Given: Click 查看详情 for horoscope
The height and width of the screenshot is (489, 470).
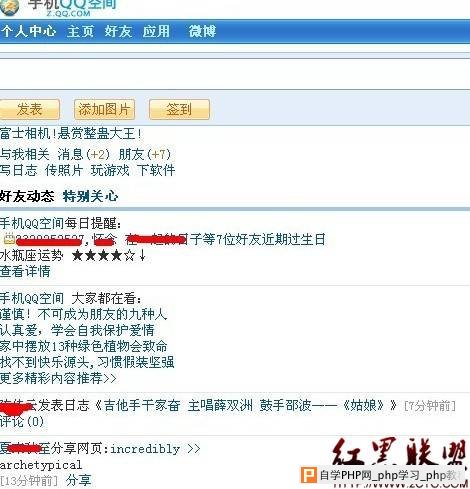Looking at the screenshot, I should click(x=25, y=271).
